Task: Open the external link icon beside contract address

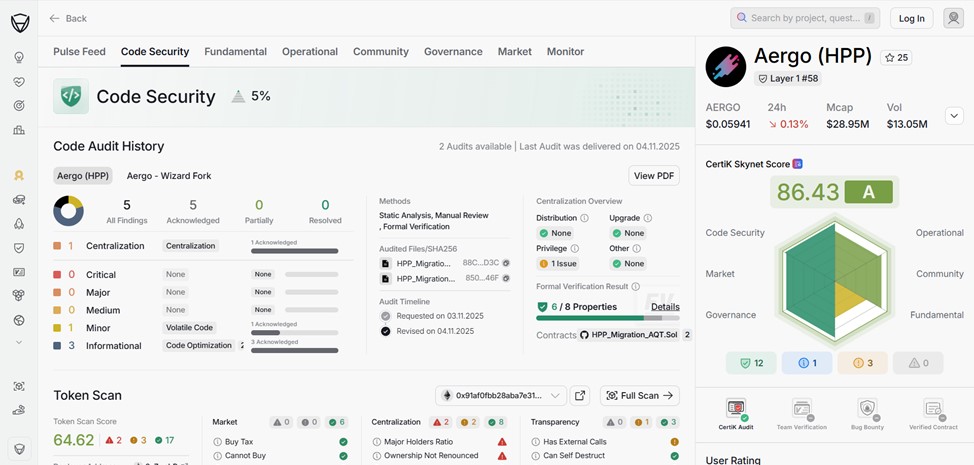Action: click(x=580, y=396)
